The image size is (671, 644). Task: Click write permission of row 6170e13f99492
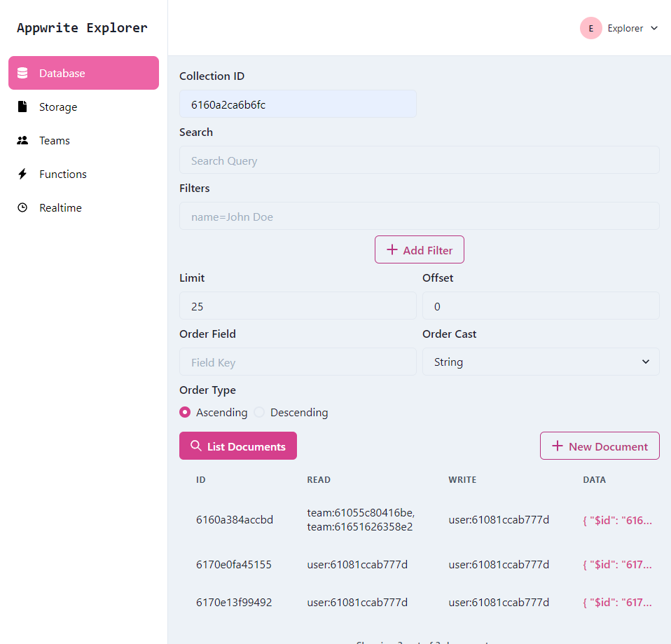499,603
